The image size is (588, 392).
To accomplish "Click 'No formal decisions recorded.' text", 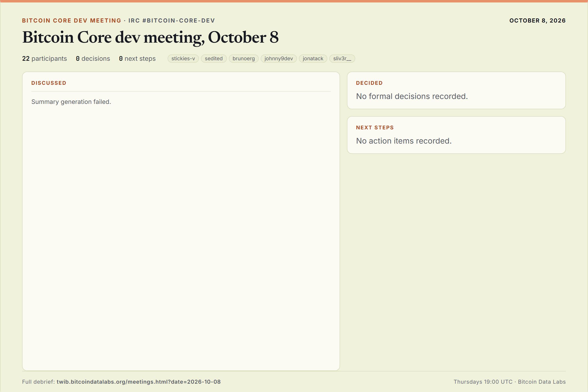I will pyautogui.click(x=412, y=96).
